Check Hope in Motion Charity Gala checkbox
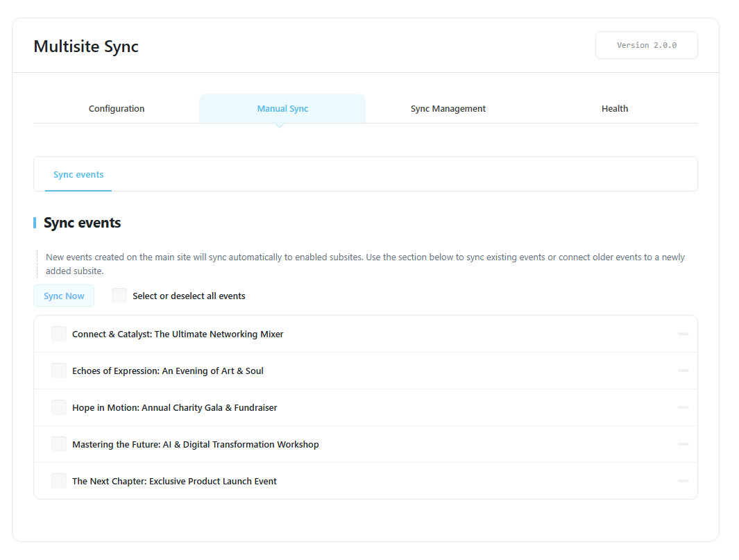739x560 pixels. [x=59, y=407]
